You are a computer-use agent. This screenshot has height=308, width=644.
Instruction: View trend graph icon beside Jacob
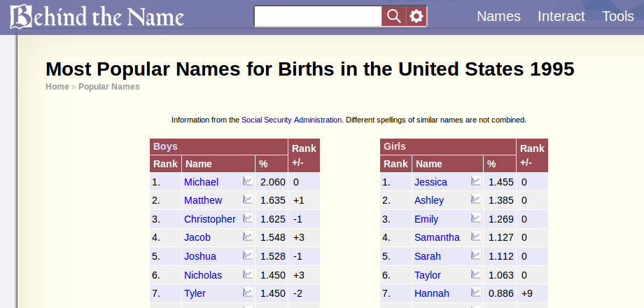tap(248, 237)
